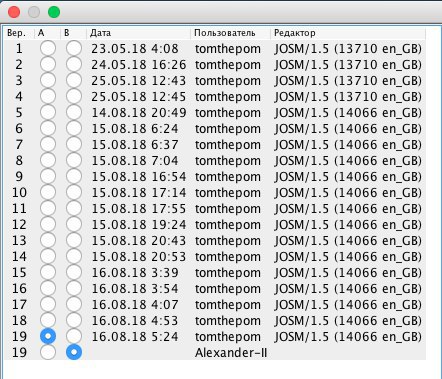Click the green zoom window button

pyautogui.click(x=54, y=12)
